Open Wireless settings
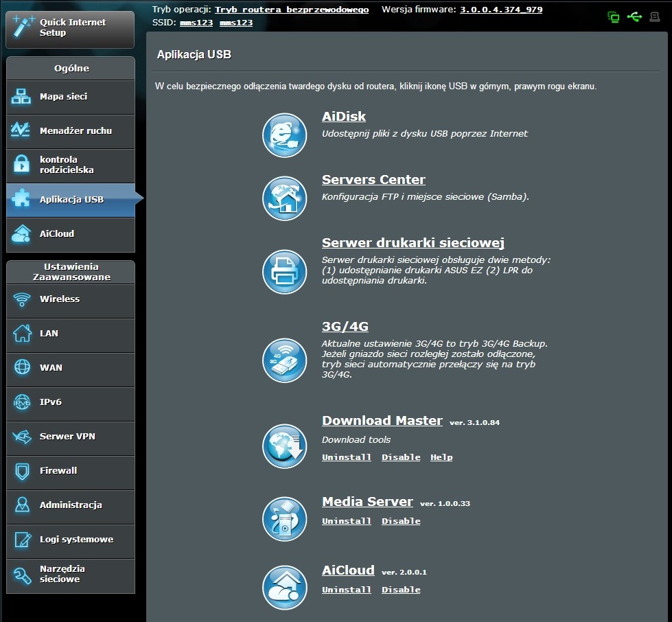This screenshot has width=672, height=622. tap(71, 301)
